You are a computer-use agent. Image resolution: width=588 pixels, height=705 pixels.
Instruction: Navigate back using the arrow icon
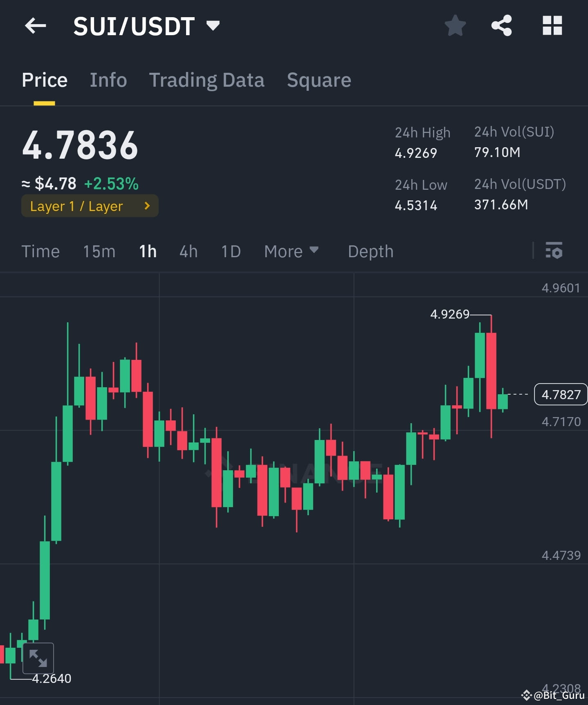click(x=36, y=25)
